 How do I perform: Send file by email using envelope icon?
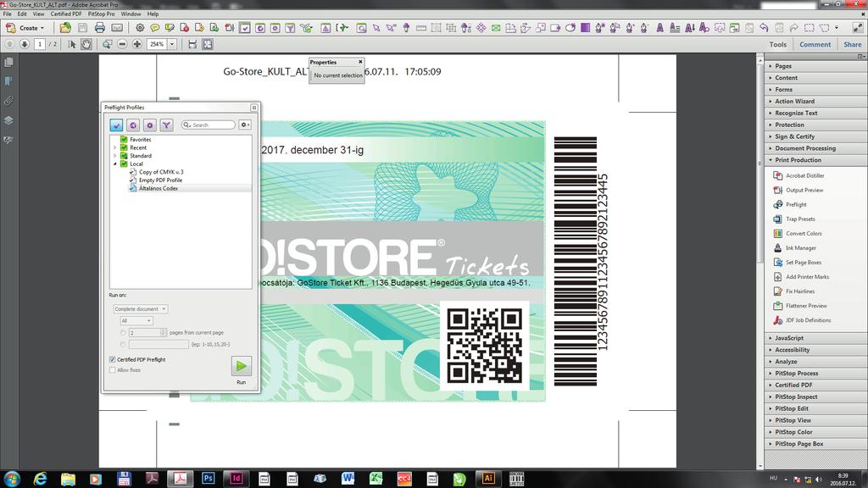[x=117, y=28]
